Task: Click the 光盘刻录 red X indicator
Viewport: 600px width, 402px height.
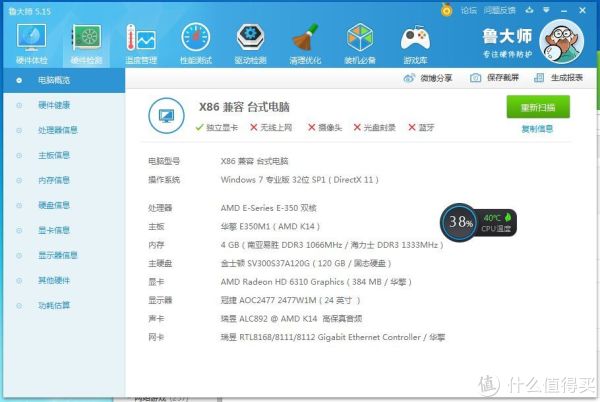Action: coord(357,127)
